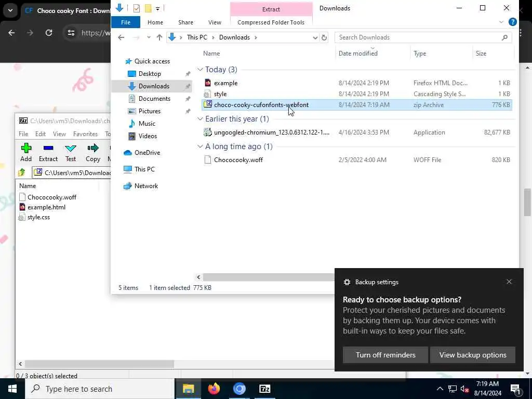Collapse the Earlier this year group
The image size is (532, 399).
pos(200,119)
